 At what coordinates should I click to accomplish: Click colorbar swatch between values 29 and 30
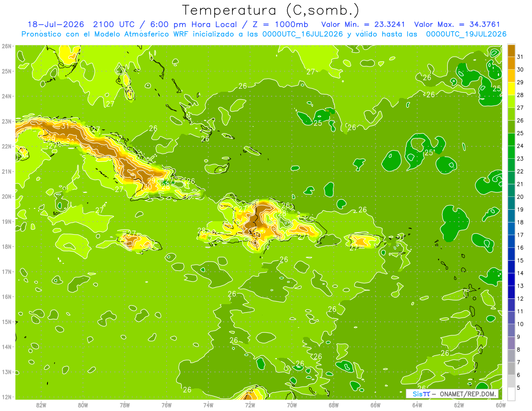512,76
